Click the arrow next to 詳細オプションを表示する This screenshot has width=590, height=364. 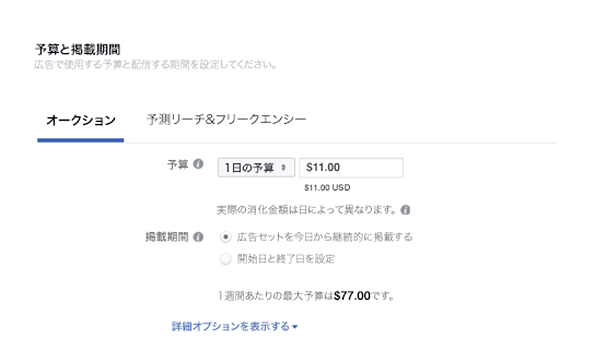coord(295,327)
